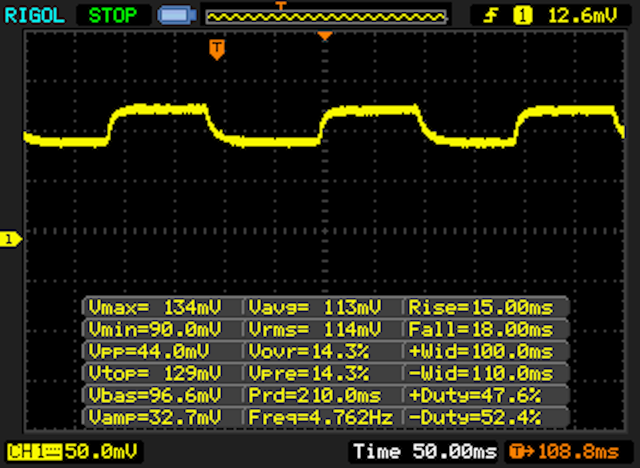The height and width of the screenshot is (468, 640).
Task: Click the Fall=18.00ms measurement
Action: [481, 329]
